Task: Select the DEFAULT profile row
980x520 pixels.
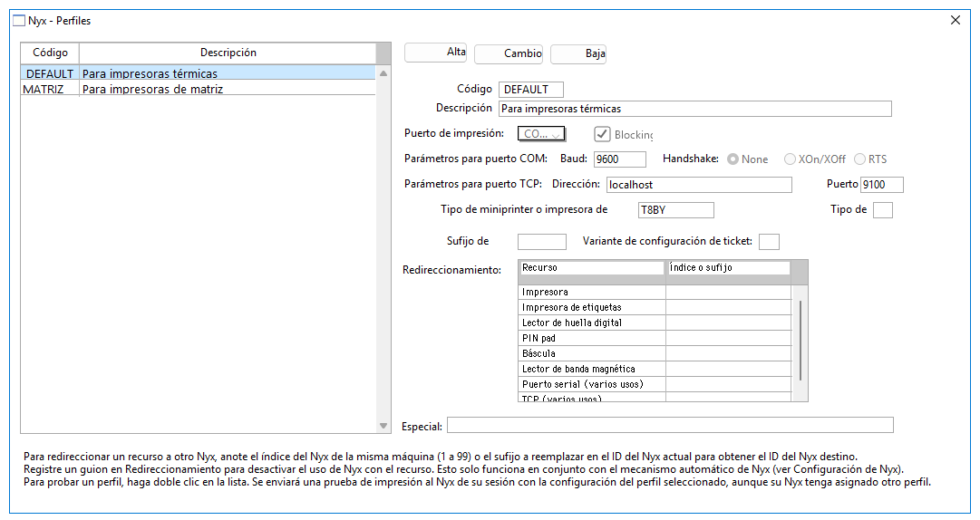Action: click(x=199, y=73)
